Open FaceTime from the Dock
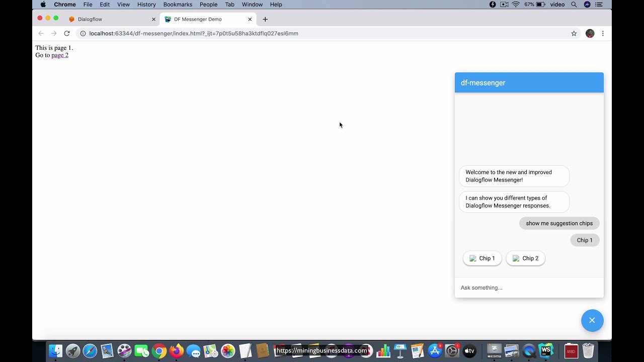Image resolution: width=644 pixels, height=362 pixels. click(x=142, y=350)
